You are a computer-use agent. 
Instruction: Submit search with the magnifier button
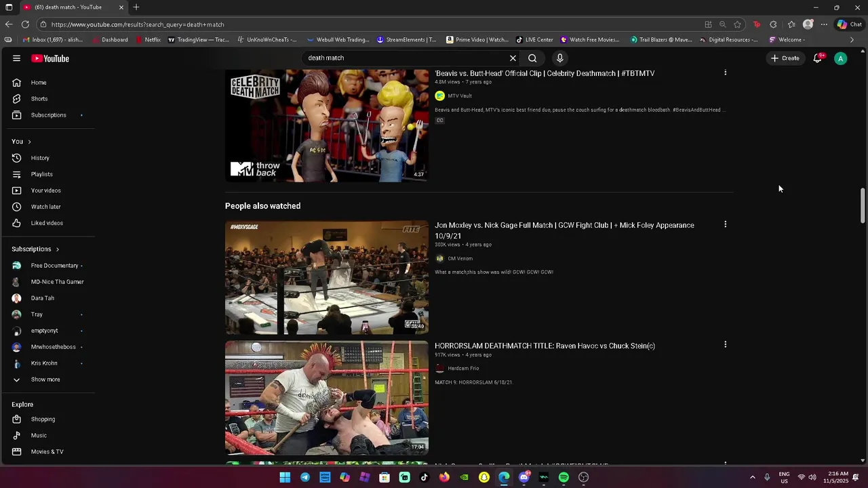click(532, 58)
